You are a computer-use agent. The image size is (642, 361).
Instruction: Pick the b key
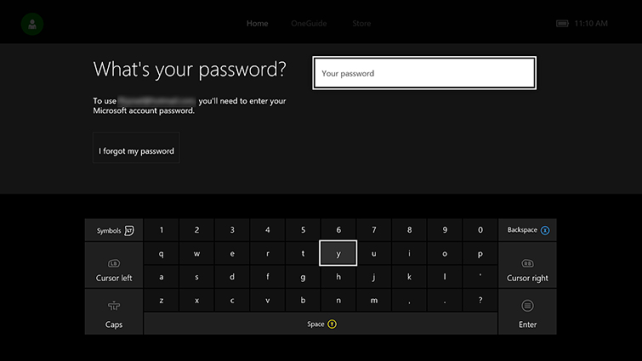(x=303, y=300)
